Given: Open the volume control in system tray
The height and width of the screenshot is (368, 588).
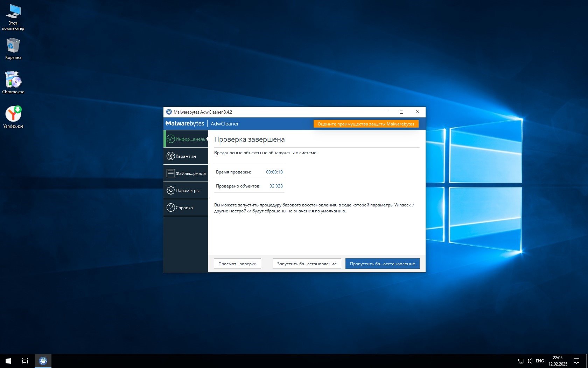Looking at the screenshot, I should point(529,361).
